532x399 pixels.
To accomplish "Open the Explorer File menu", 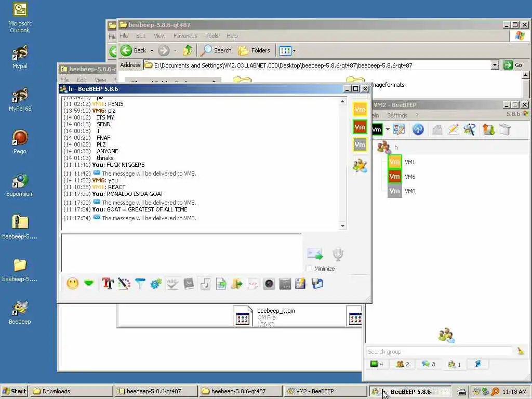I will click(x=124, y=36).
